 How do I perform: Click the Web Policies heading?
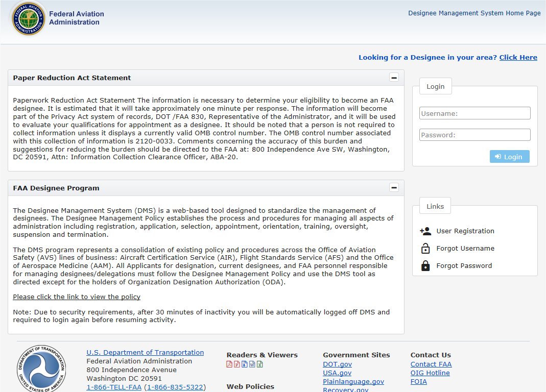tap(250, 386)
